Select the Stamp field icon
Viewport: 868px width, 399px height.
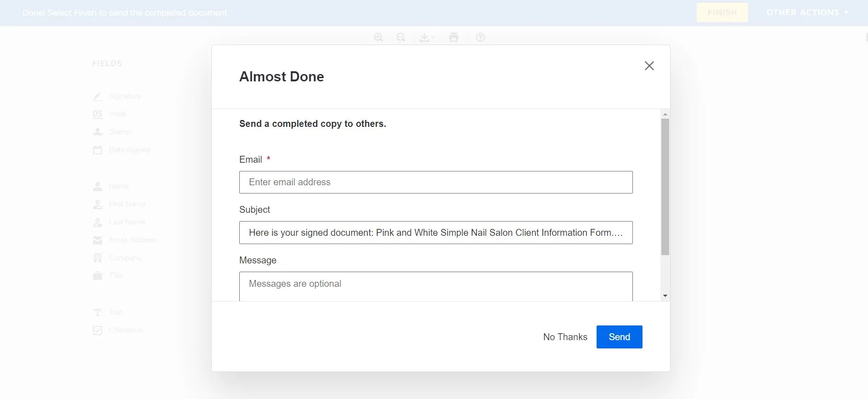click(x=98, y=132)
